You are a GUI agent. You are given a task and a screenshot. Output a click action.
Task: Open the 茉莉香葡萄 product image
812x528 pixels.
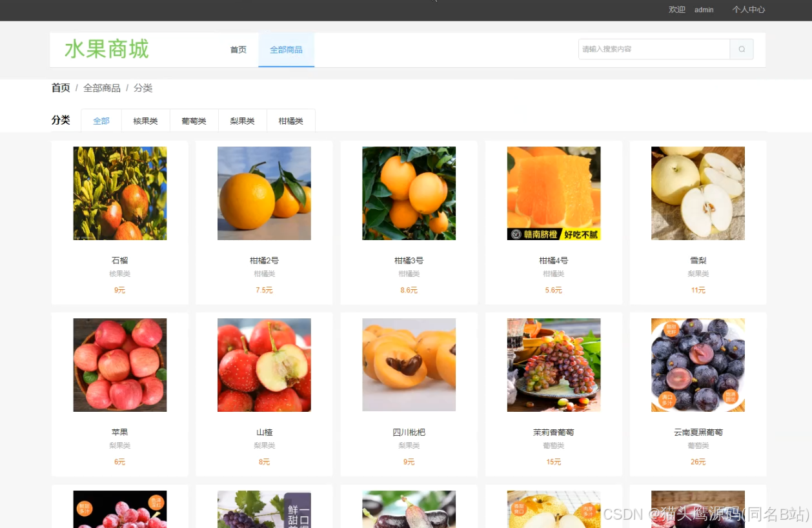(554, 365)
